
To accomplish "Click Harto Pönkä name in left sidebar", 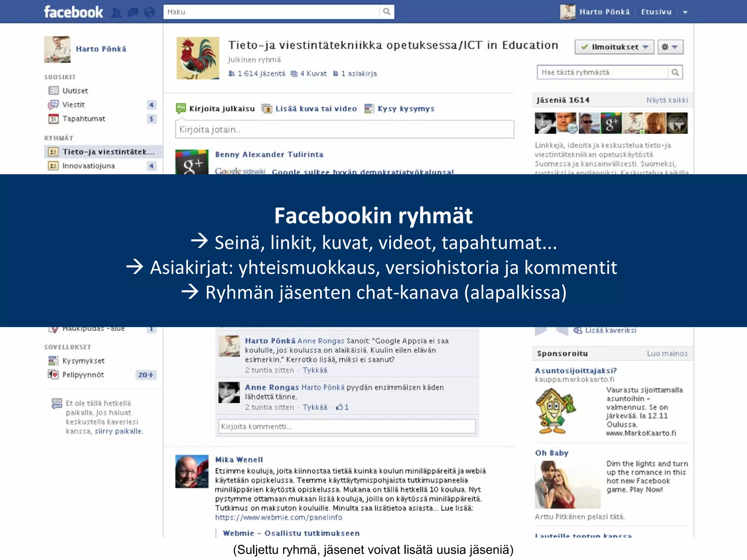I will click(x=101, y=49).
